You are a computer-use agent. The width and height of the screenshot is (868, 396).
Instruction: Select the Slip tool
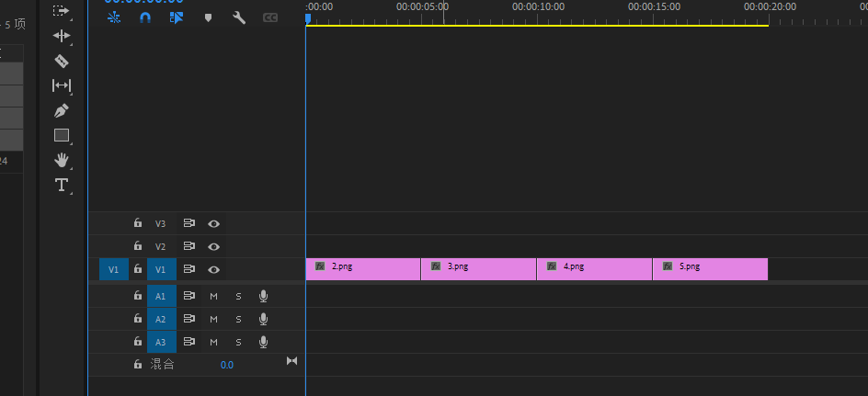[62, 85]
